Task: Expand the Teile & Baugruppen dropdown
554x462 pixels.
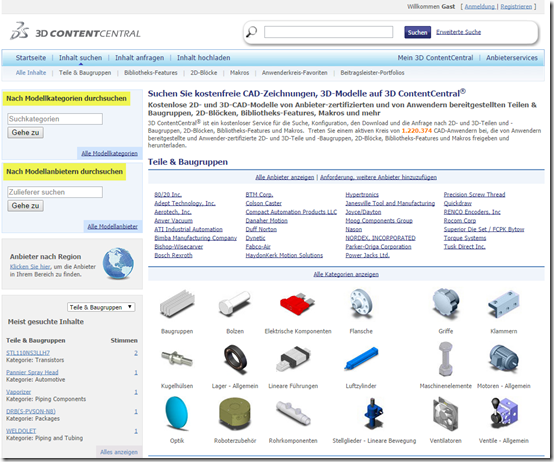Action: 101,307
